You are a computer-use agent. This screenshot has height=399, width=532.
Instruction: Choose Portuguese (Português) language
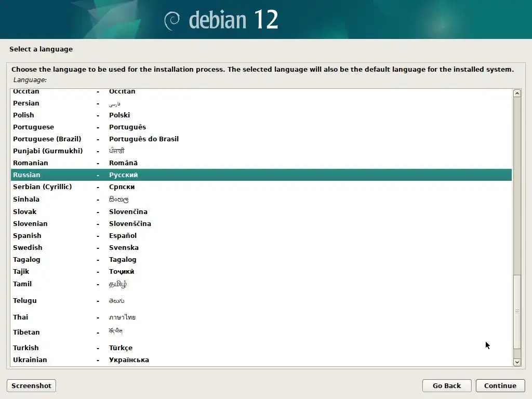coord(261,127)
